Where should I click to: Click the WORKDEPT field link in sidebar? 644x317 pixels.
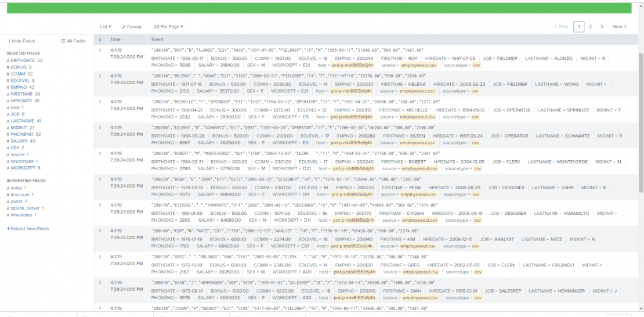[26, 168]
